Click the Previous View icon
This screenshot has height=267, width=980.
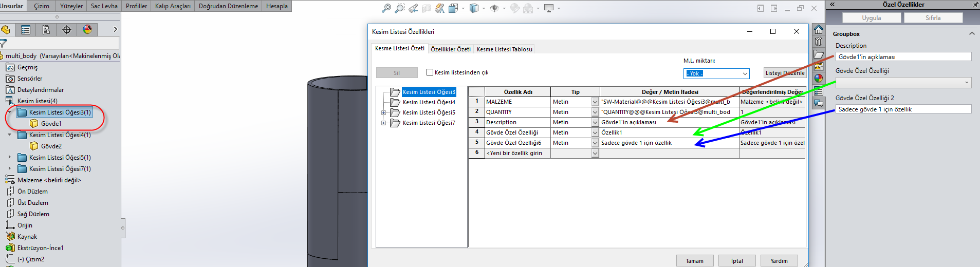click(413, 8)
